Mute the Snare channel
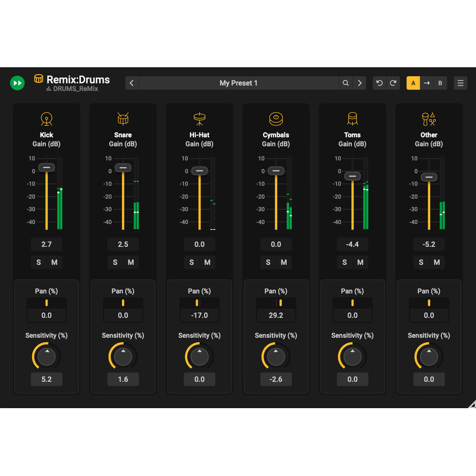 pos(131,262)
